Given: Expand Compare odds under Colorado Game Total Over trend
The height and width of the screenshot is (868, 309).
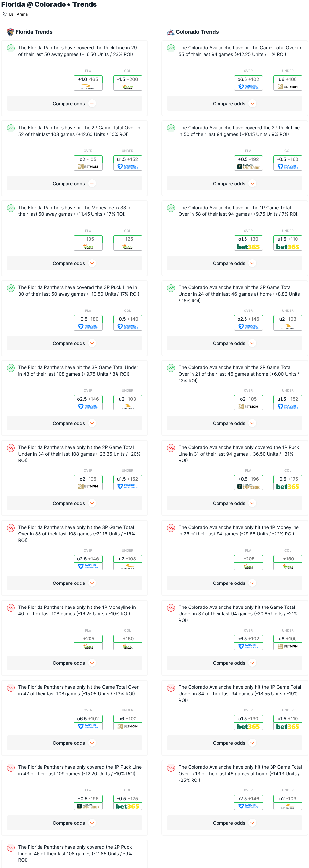Looking at the screenshot, I should (x=235, y=104).
